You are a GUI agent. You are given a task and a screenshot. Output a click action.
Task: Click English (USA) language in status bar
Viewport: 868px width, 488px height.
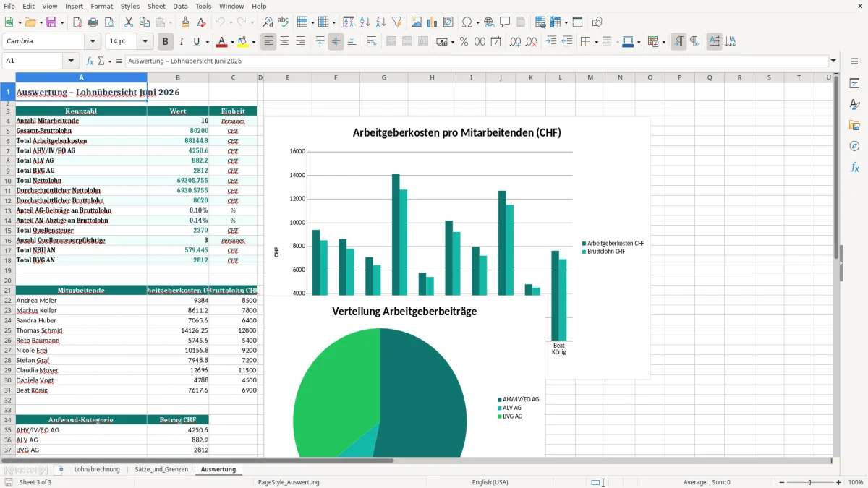490,482
